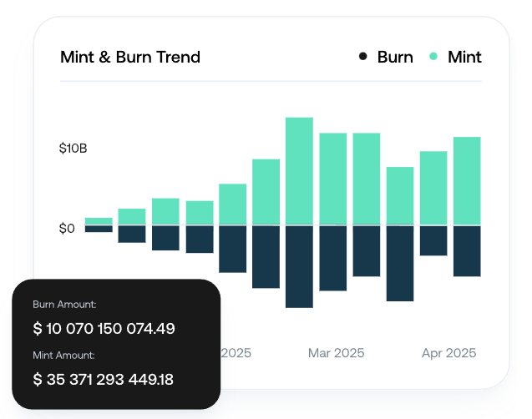Click the black Burn legend dot
The height and width of the screenshot is (419, 532).
point(362,57)
